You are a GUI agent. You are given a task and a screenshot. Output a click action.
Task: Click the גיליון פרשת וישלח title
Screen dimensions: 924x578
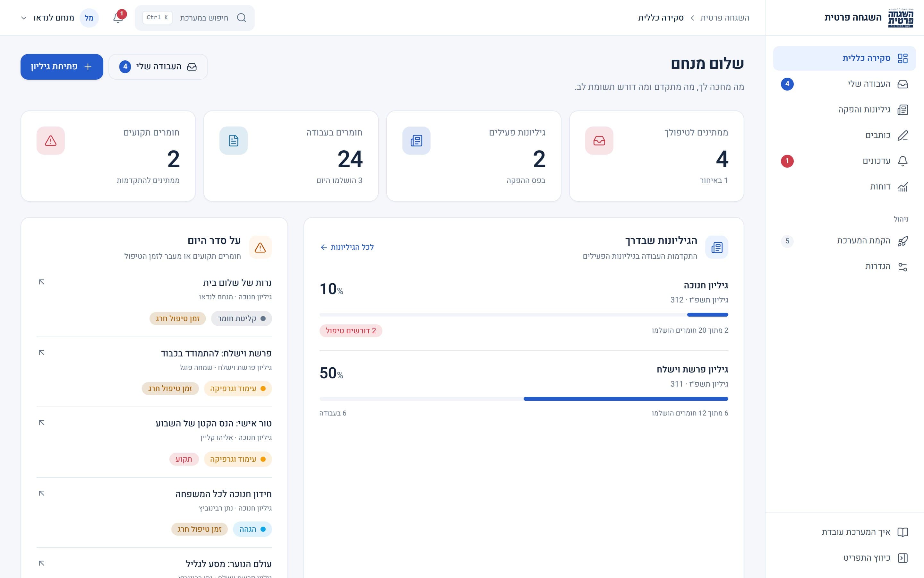click(x=692, y=369)
